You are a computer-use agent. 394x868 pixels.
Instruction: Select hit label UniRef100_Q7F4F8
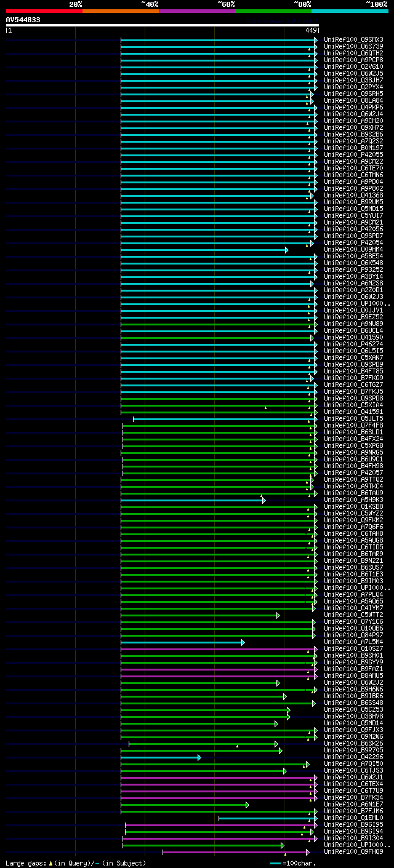click(x=353, y=425)
